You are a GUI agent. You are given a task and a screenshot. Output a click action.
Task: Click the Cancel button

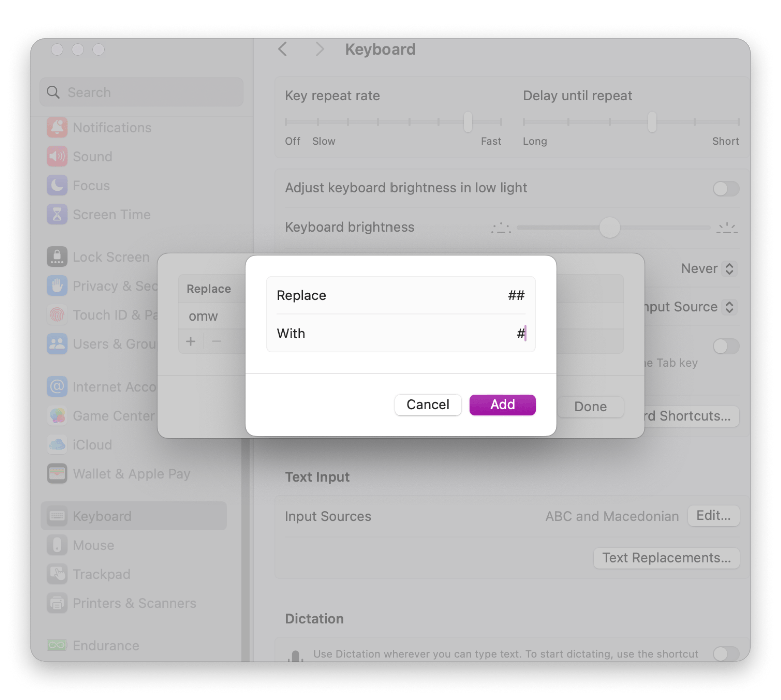click(x=428, y=405)
